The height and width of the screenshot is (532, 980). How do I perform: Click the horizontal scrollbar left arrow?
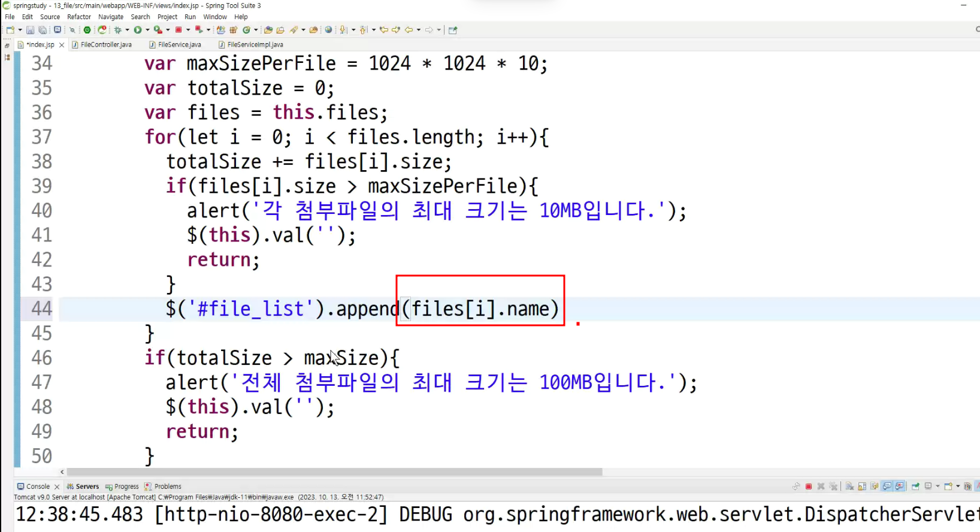tap(62, 472)
